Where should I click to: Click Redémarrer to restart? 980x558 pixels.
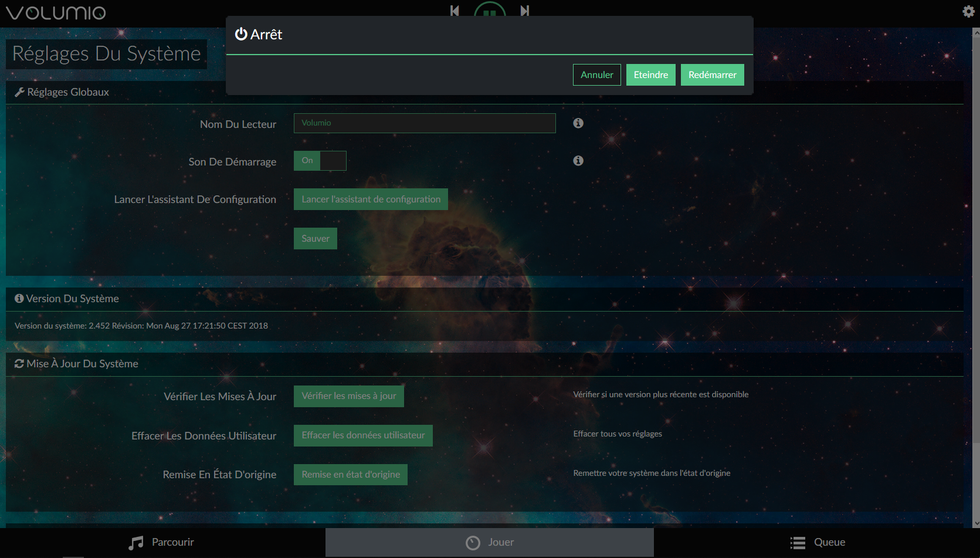pyautogui.click(x=713, y=75)
